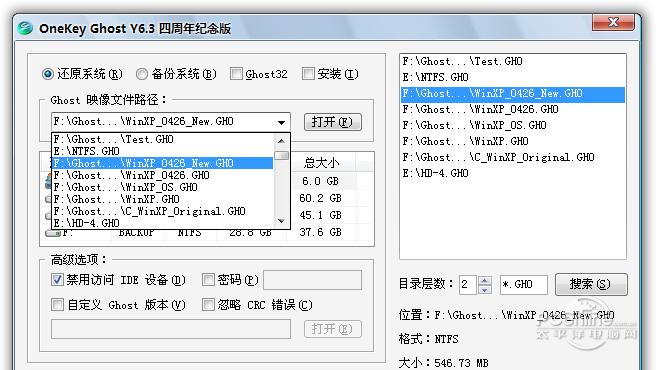Choose F:\Ghost...\WinXP.GHO in dropdown list
The image size is (656, 370).
(163, 199)
